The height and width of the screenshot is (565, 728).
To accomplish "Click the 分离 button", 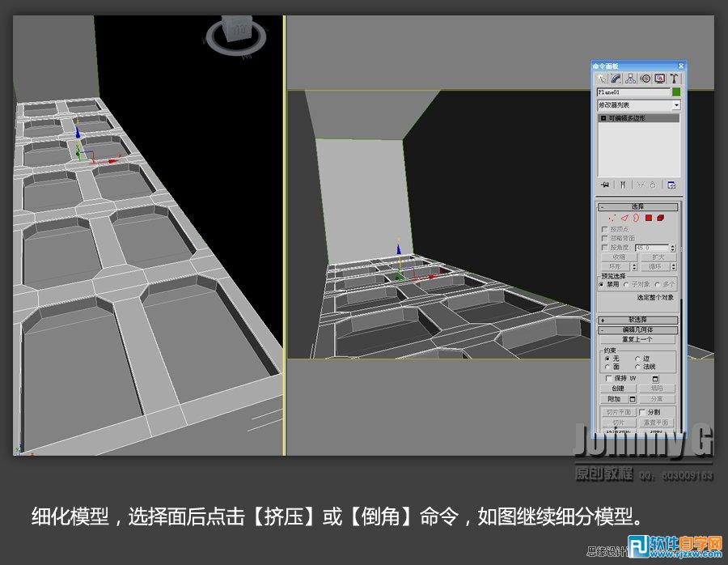I will pyautogui.click(x=657, y=399).
